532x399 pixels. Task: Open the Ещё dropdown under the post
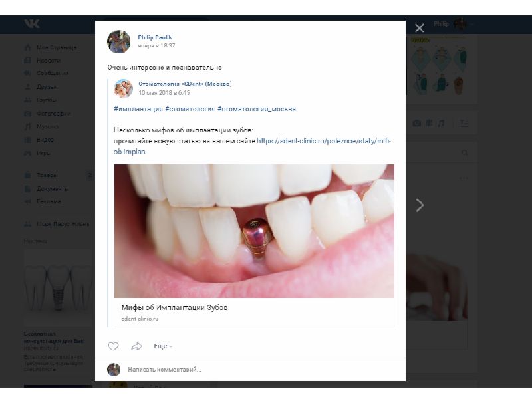[163, 346]
